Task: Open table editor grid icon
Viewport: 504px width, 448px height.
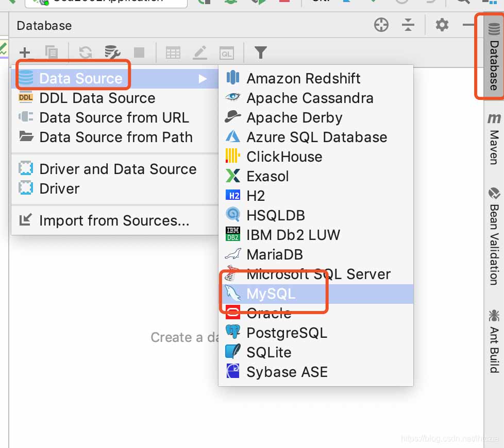Action: click(x=173, y=53)
